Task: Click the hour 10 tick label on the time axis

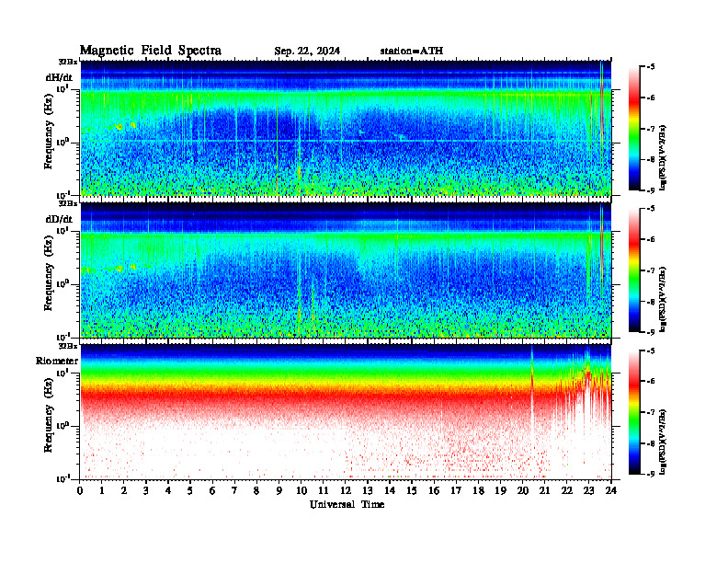Action: tap(301, 490)
